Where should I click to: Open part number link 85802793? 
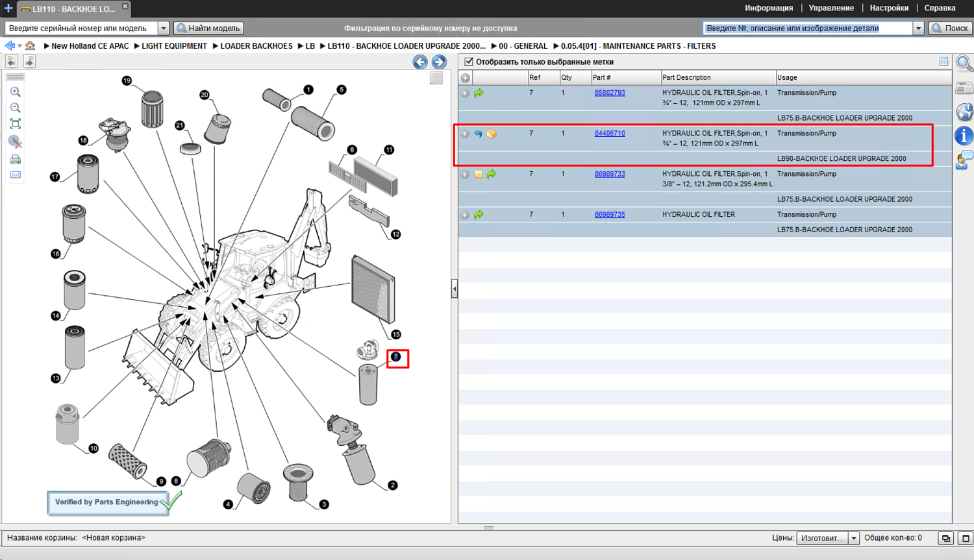coord(610,93)
